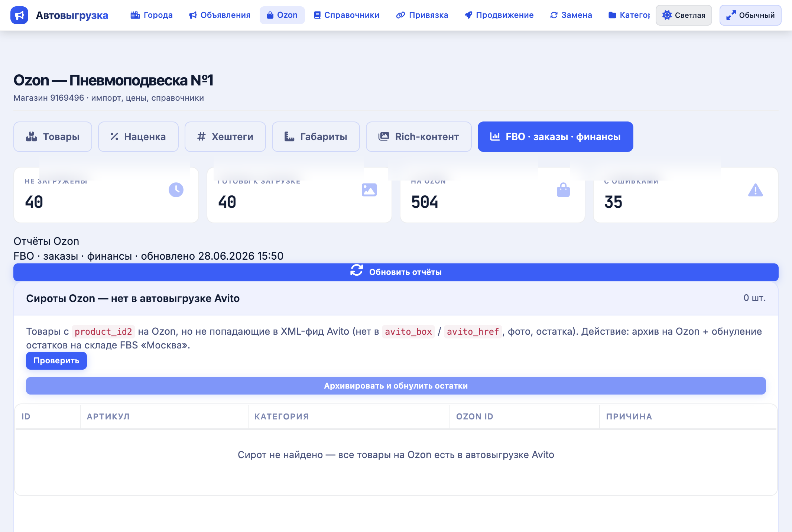Click the 504 value on the Ozon card
The width and height of the screenshot is (792, 532).
(x=425, y=202)
